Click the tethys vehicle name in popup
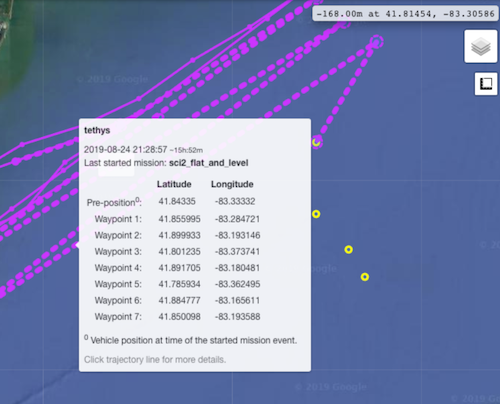Image resolution: width=500 pixels, height=404 pixels. pos(97,130)
